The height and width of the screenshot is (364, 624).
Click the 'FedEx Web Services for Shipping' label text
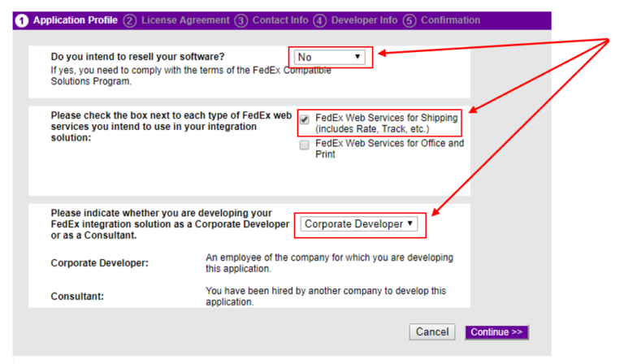click(387, 123)
